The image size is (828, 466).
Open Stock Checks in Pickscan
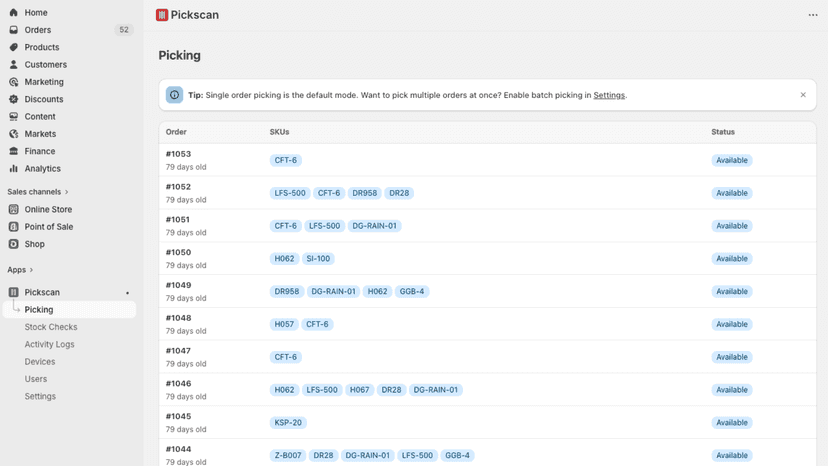pyautogui.click(x=51, y=327)
